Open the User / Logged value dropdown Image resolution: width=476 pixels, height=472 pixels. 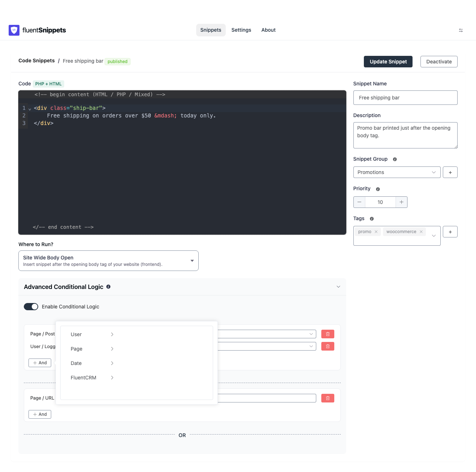pos(267,346)
